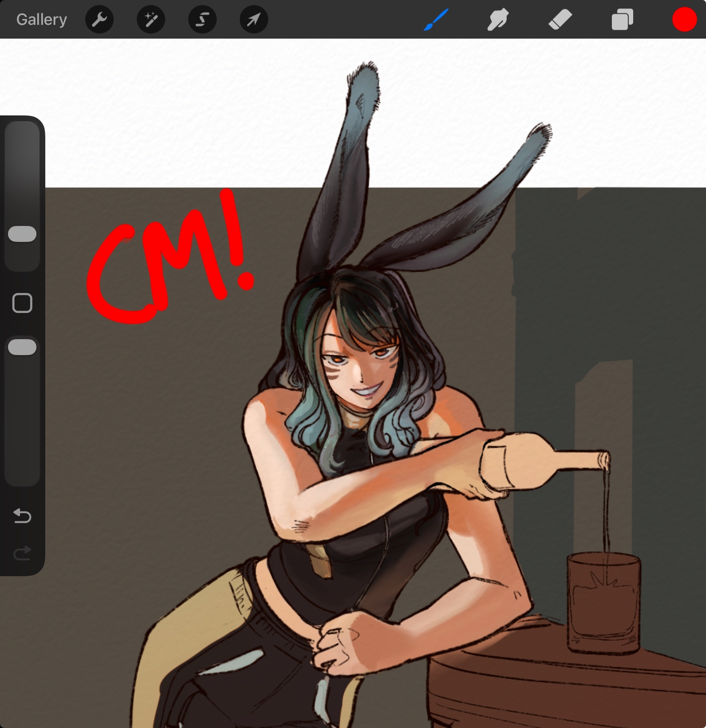This screenshot has height=728, width=706.
Task: Redo using the sidebar redo arrow
Action: [x=22, y=553]
